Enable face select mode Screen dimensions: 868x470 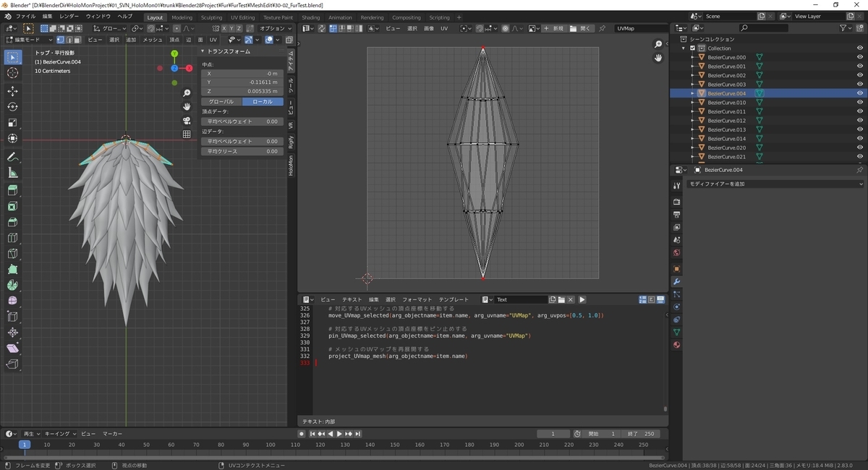(77, 40)
